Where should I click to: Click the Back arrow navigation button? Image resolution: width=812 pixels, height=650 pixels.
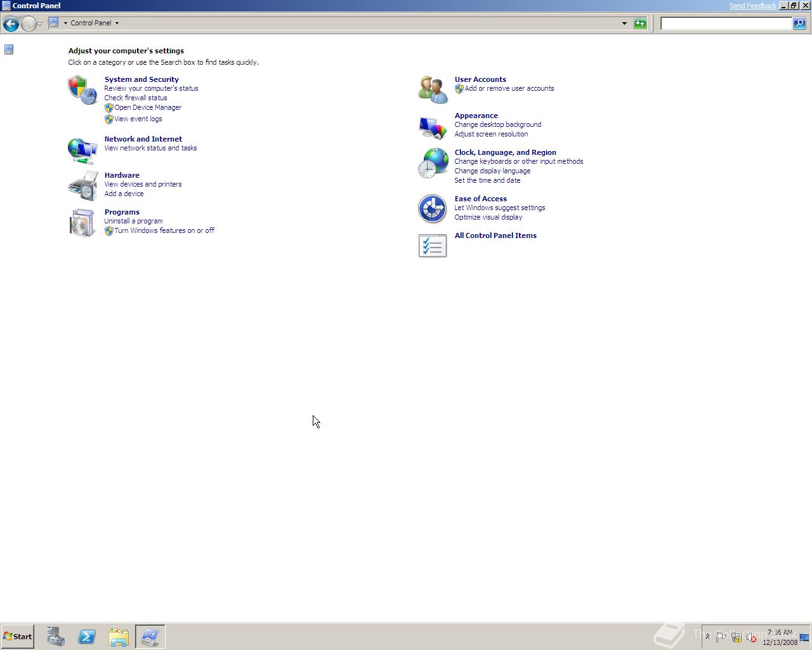10,23
